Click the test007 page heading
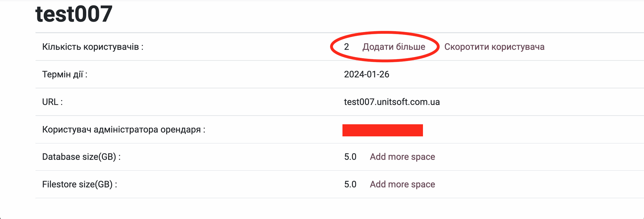The width and height of the screenshot is (644, 219). [x=74, y=14]
